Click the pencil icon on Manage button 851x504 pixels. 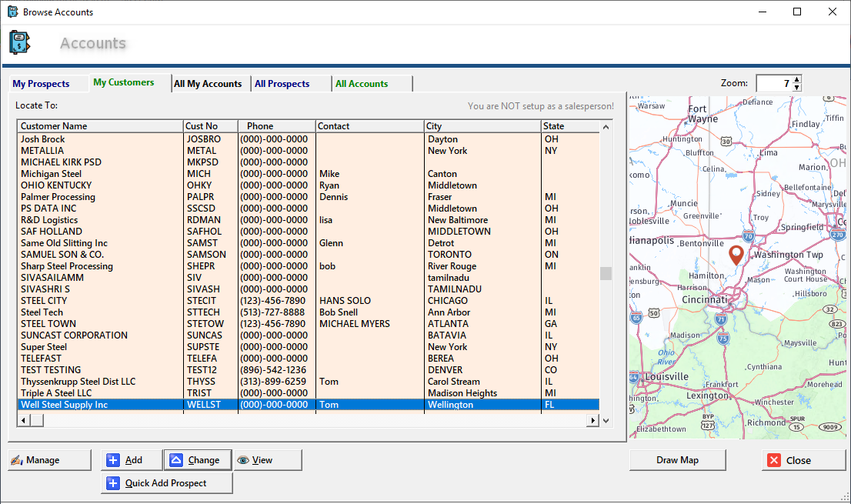point(16,460)
